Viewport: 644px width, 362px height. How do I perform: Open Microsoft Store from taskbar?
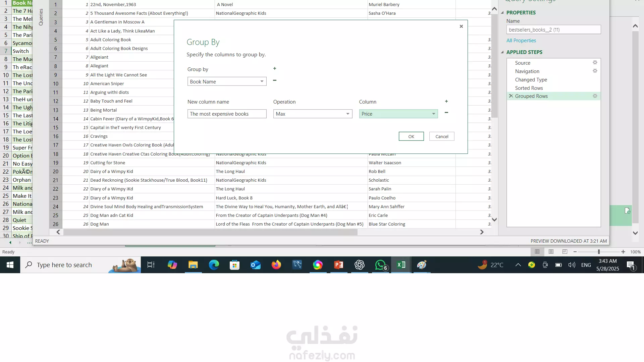click(234, 265)
